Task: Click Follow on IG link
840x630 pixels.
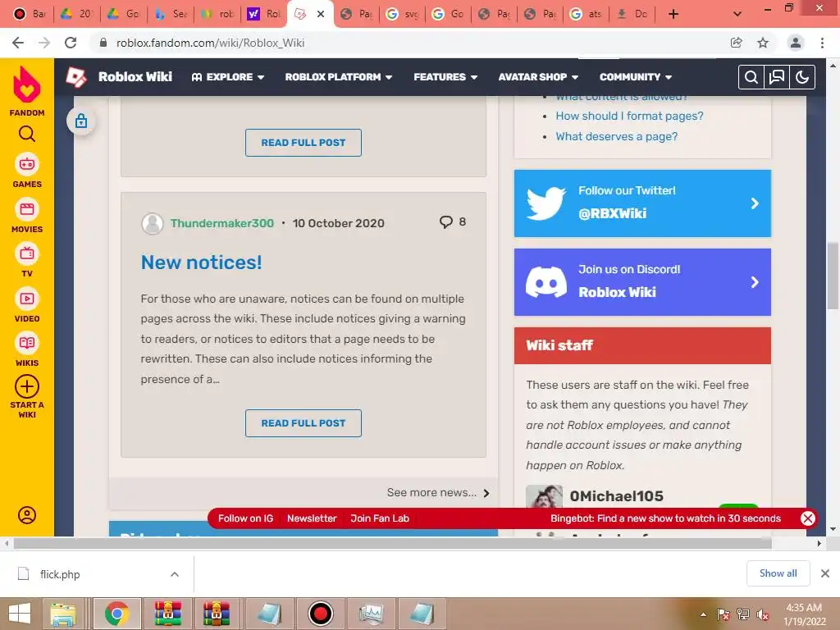Action: [x=245, y=518]
